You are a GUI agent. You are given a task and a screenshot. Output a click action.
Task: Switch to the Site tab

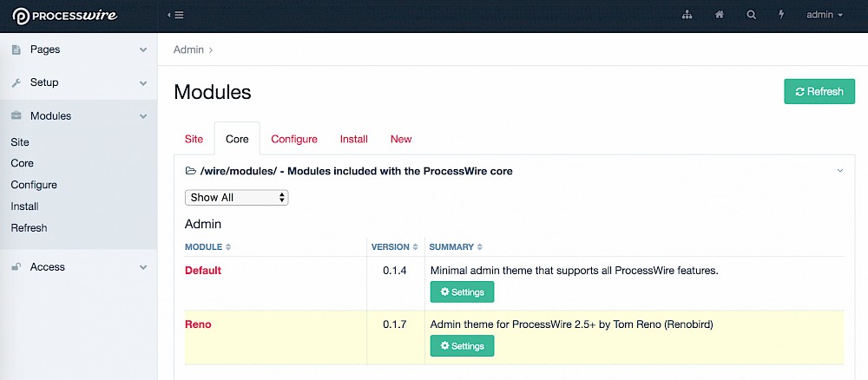click(x=194, y=139)
